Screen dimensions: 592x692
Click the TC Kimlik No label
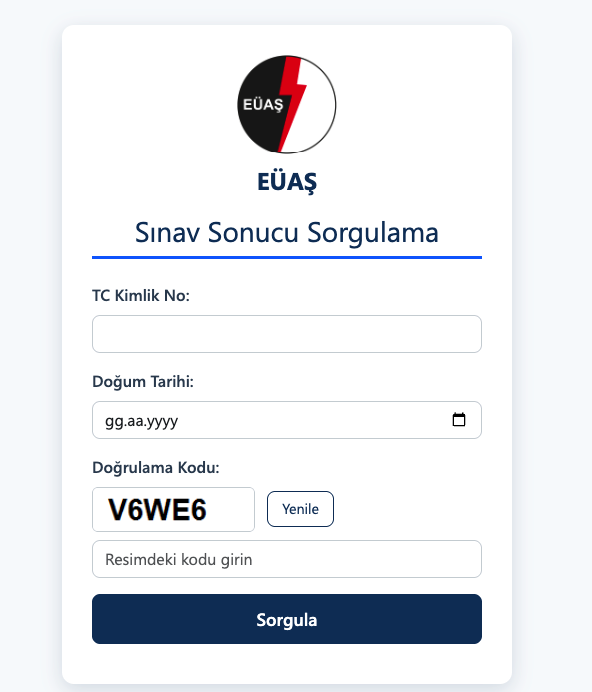click(x=141, y=295)
